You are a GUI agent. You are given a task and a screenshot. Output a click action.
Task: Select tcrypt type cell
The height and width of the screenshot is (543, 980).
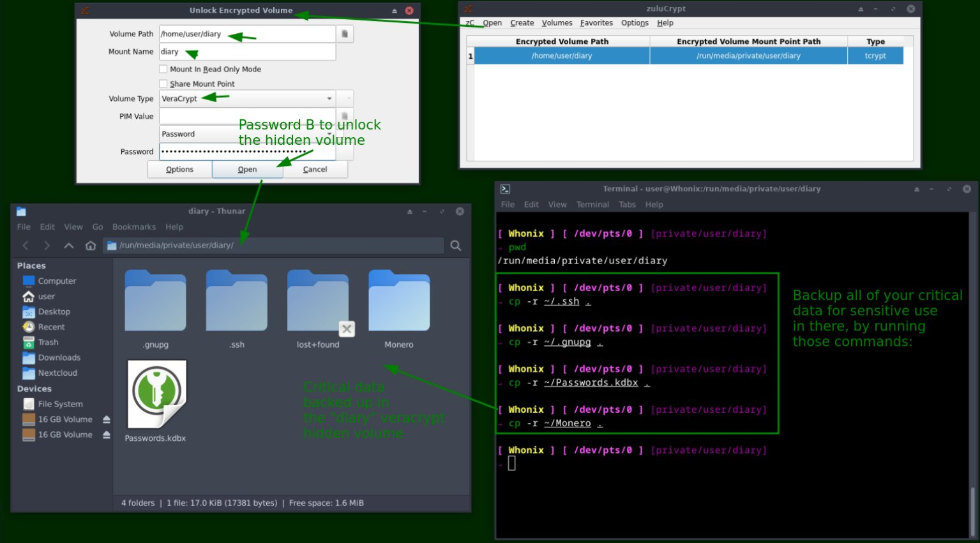click(x=875, y=56)
